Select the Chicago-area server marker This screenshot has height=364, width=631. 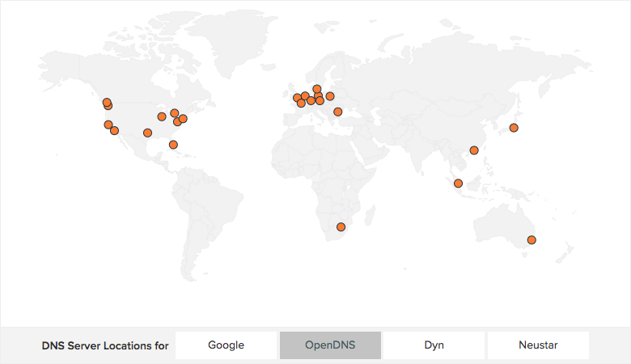(162, 116)
